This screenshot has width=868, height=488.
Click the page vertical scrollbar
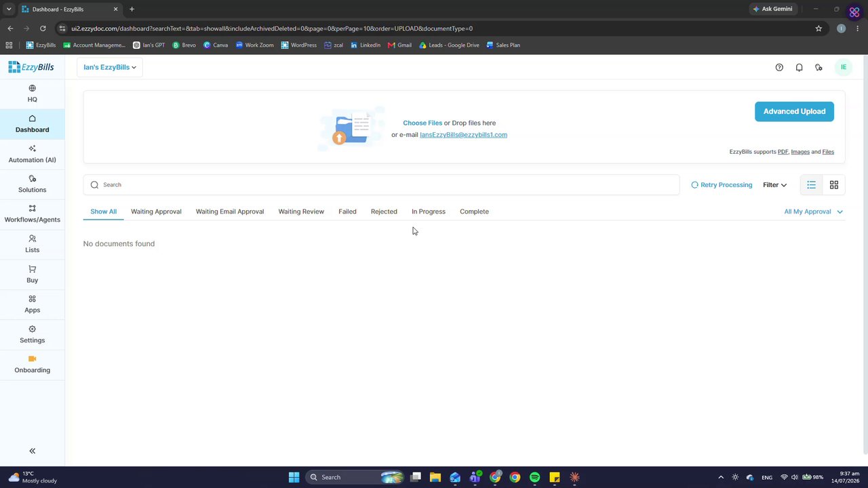tap(865, 254)
